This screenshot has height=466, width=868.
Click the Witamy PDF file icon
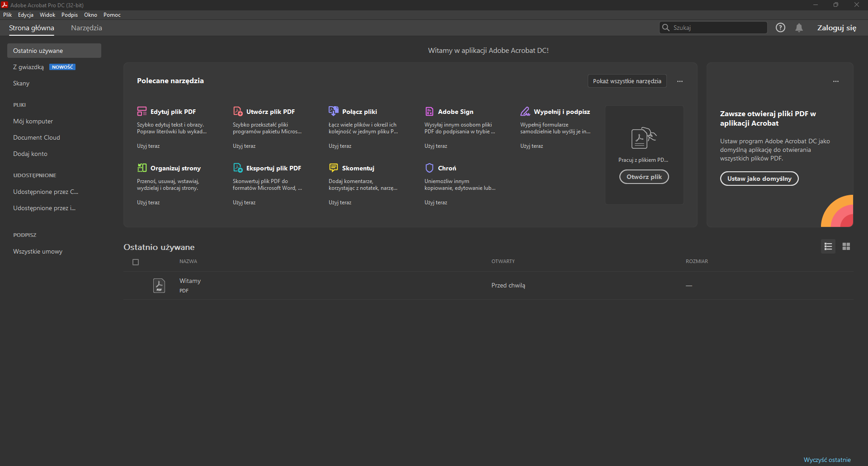(x=159, y=285)
